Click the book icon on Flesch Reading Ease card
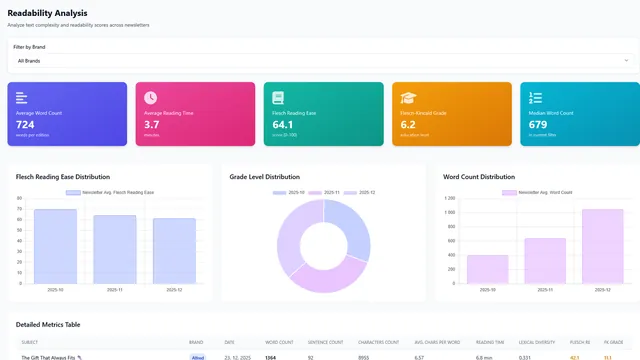The image size is (640, 360). (278, 98)
